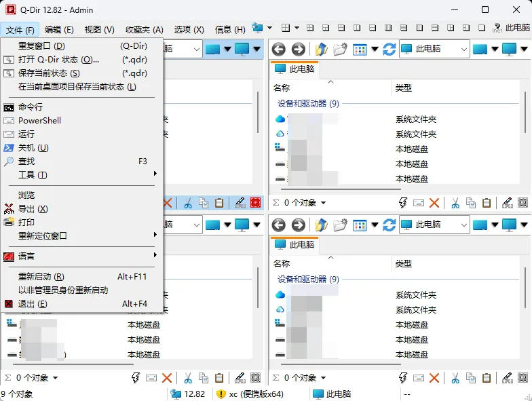This screenshot has height=401, width=532.
Task: Open the 信息 (H) menu
Action: tap(230, 30)
